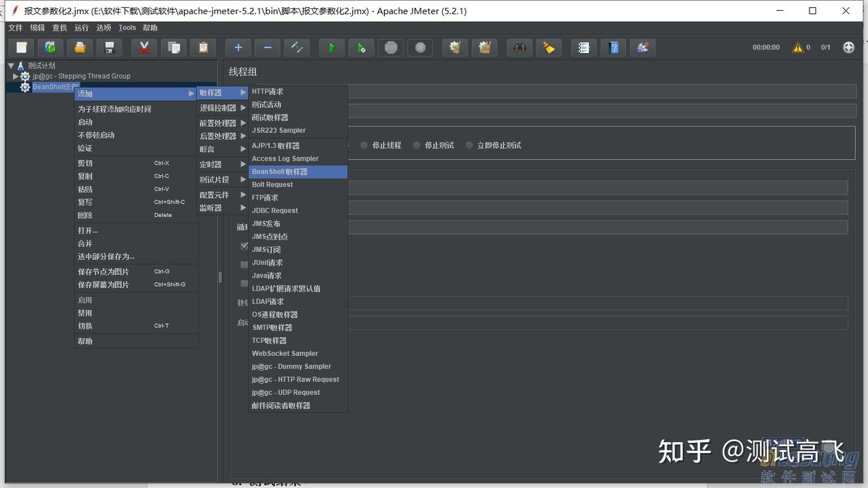Open the 前置处理器 submenu
868x488 pixels.
click(x=222, y=123)
